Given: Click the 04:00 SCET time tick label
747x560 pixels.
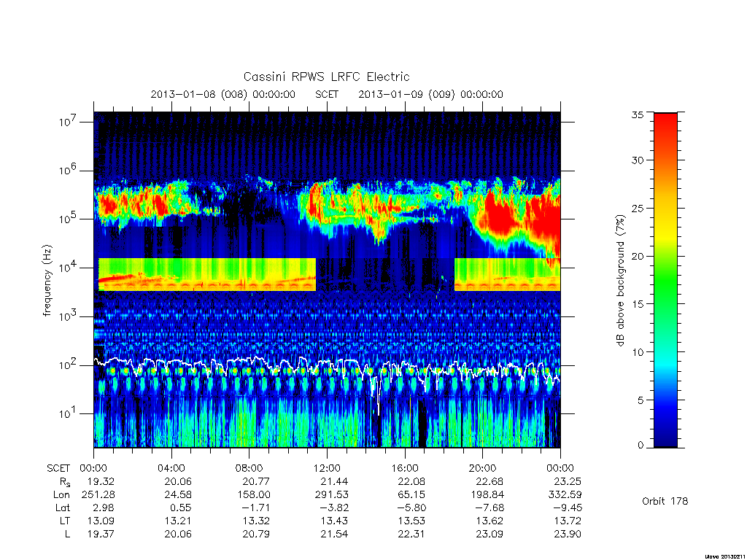Looking at the screenshot, I should click(171, 468).
